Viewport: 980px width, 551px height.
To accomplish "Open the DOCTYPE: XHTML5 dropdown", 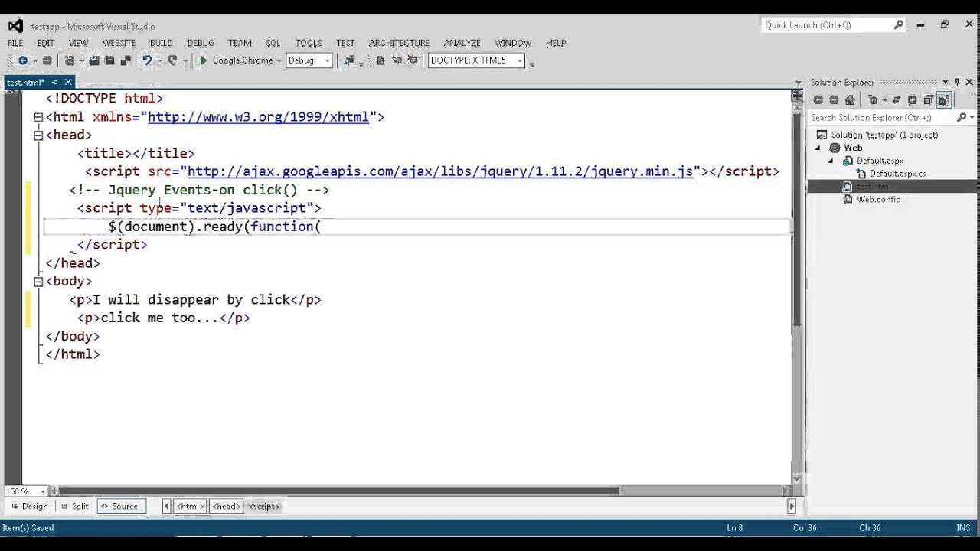I will 519,60.
